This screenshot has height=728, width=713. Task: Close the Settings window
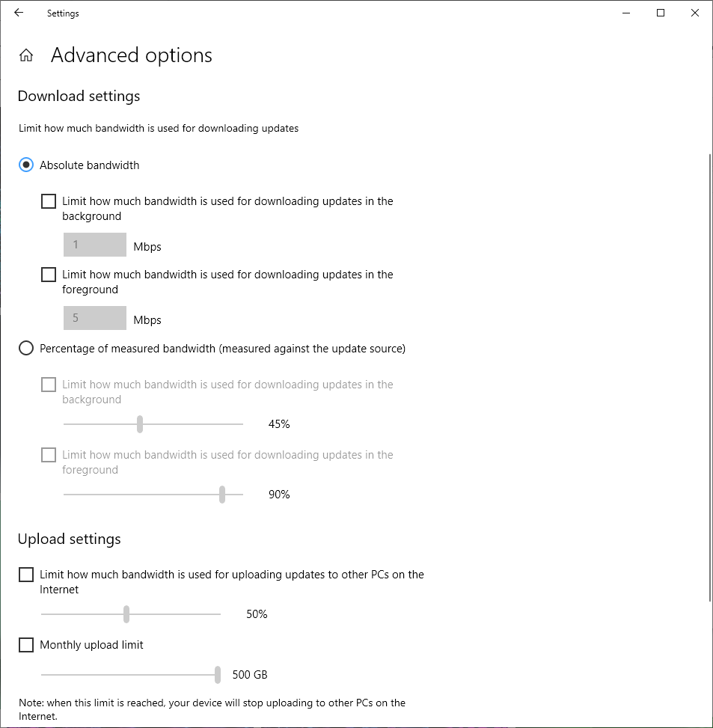[695, 13]
